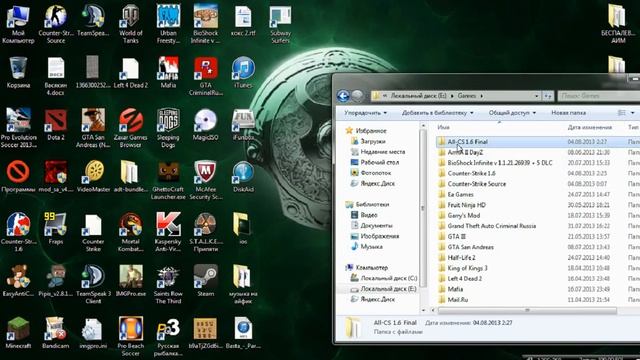Click the GTA San Andreas desktop icon

coord(93,128)
